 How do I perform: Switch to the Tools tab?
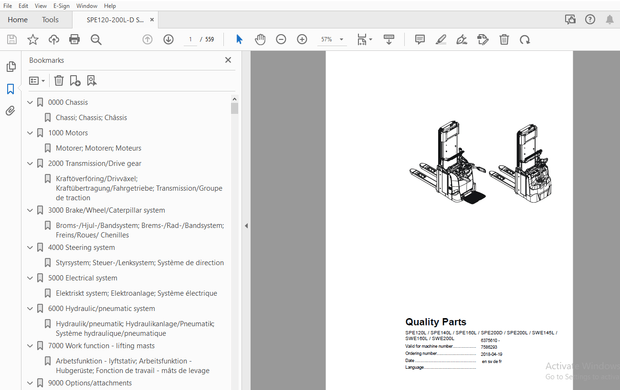coord(50,20)
